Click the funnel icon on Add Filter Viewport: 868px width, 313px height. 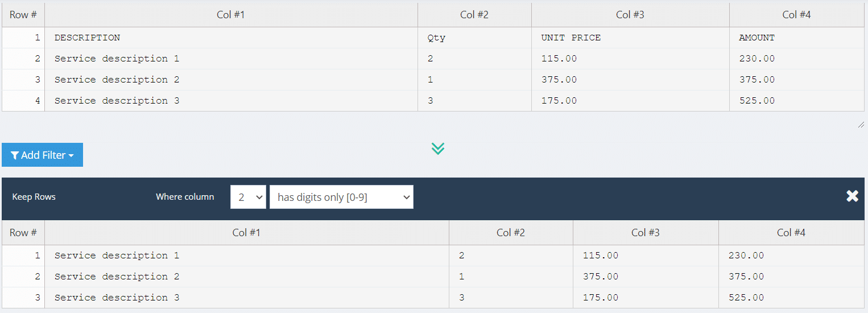click(x=15, y=155)
